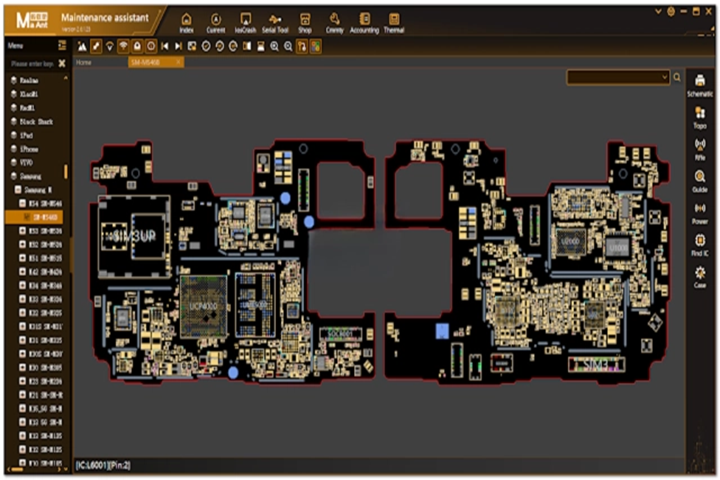
Task: Toggle the lock icon in toolbar
Action: click(137, 46)
